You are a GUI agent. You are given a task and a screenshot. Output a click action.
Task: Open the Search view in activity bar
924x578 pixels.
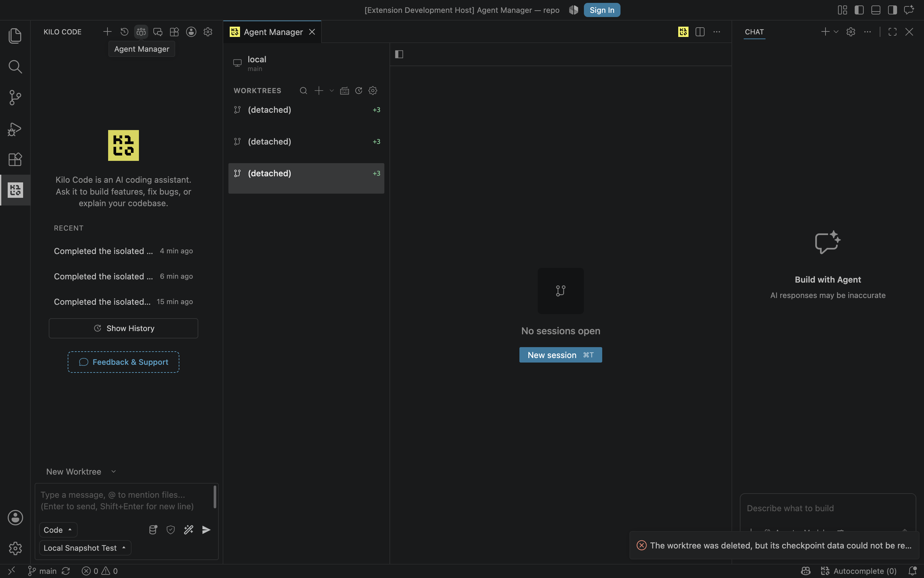click(15, 67)
